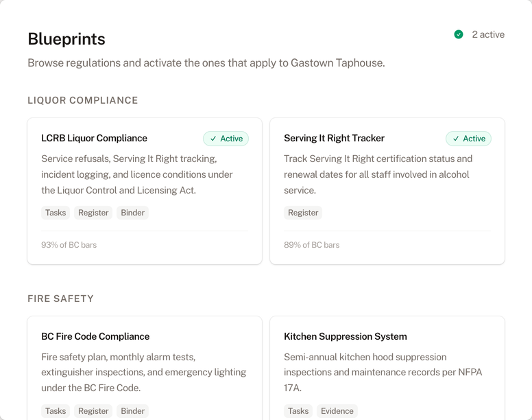This screenshot has height=420, width=532.
Task: Click Tasks tag on BC Fire Code card
Action: [x=56, y=411]
